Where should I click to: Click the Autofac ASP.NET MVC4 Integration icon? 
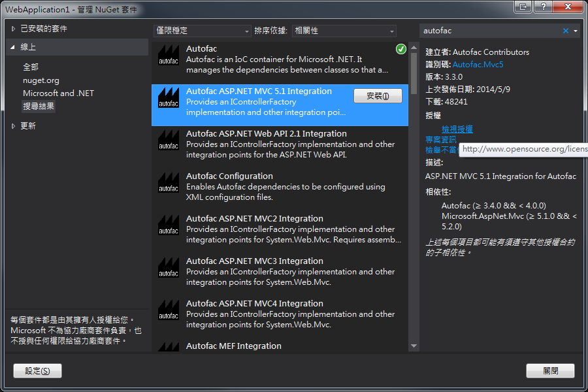[x=169, y=310]
